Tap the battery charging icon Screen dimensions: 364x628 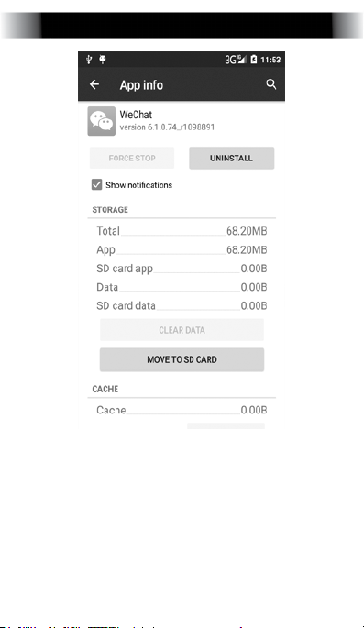click(253, 60)
